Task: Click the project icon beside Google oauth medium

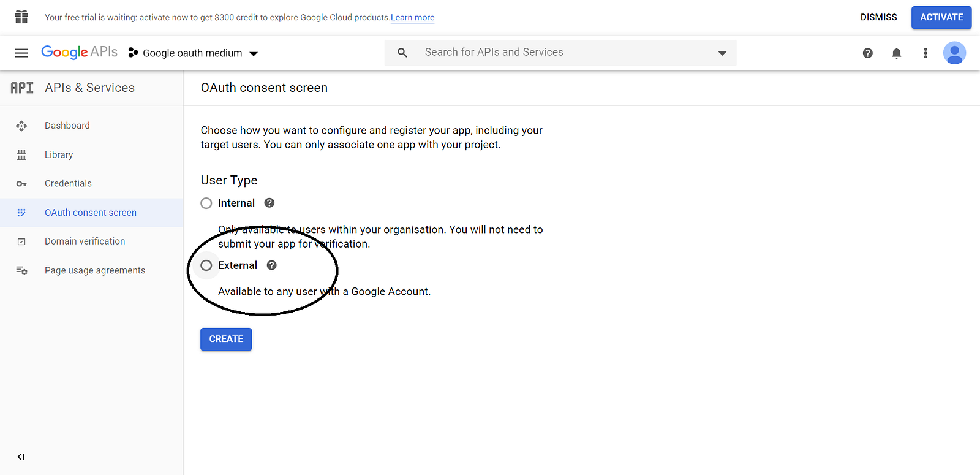Action: [133, 53]
